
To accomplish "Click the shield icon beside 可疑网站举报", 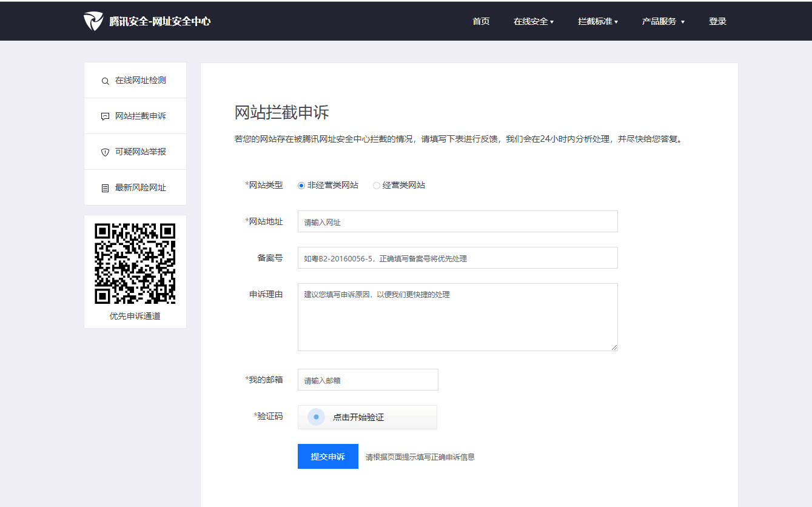I will 106,152.
